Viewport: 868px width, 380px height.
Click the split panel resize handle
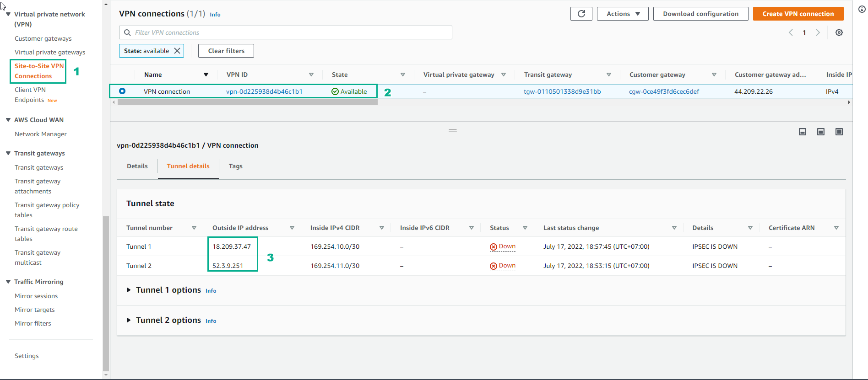(x=453, y=131)
